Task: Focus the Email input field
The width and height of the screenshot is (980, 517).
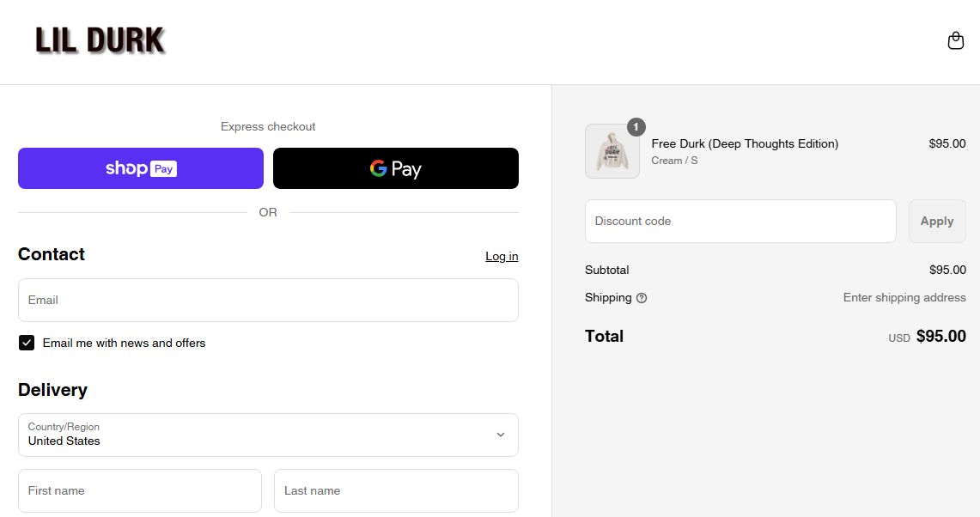Action: click(268, 300)
